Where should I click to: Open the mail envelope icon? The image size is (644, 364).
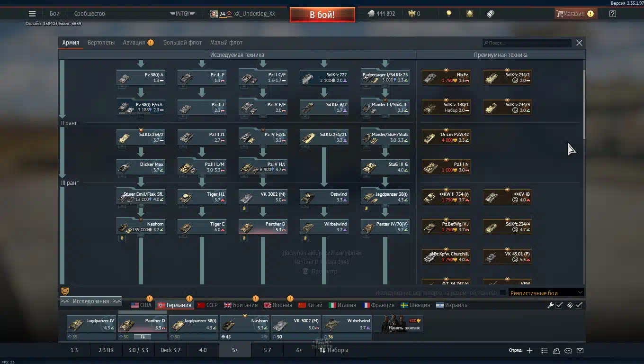[x=580, y=351]
